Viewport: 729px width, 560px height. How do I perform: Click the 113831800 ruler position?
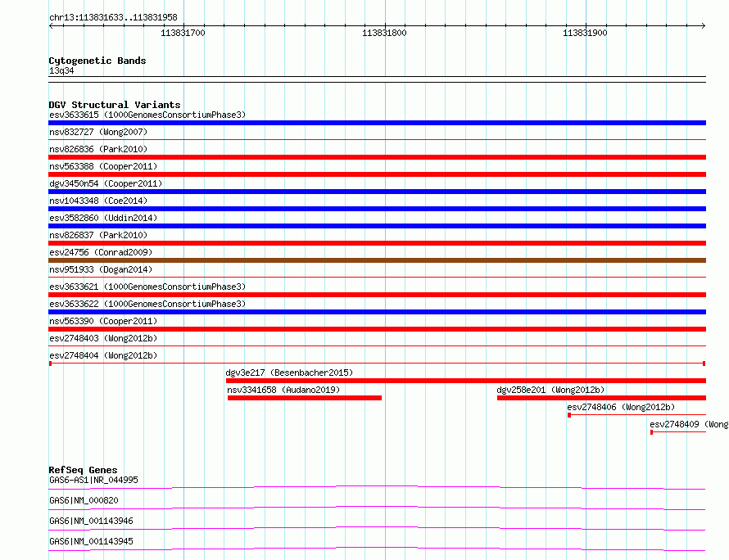click(x=384, y=33)
